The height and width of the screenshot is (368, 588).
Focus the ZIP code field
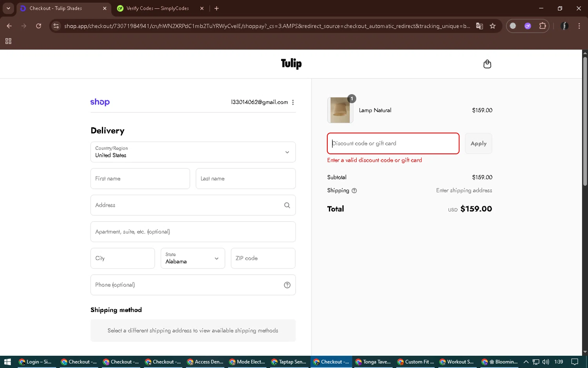pos(263,258)
